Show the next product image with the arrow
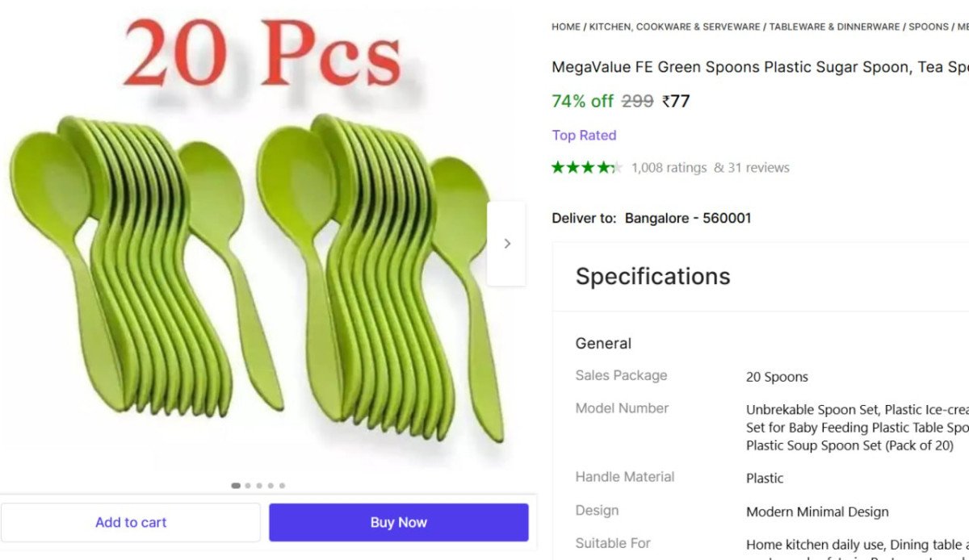The height and width of the screenshot is (560, 969). pos(506,243)
